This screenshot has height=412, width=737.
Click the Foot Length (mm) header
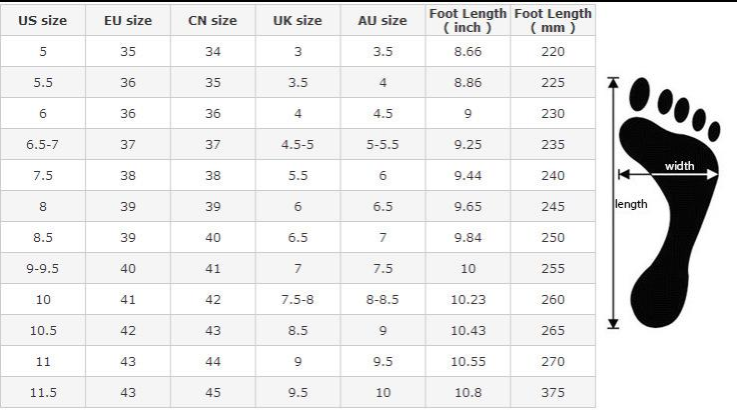pos(551,19)
